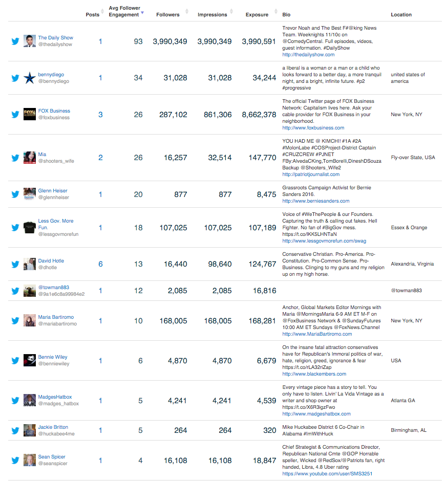Click the Twitter bird icon next to FOX Business
Screen dimensions: 448x481
[15, 115]
